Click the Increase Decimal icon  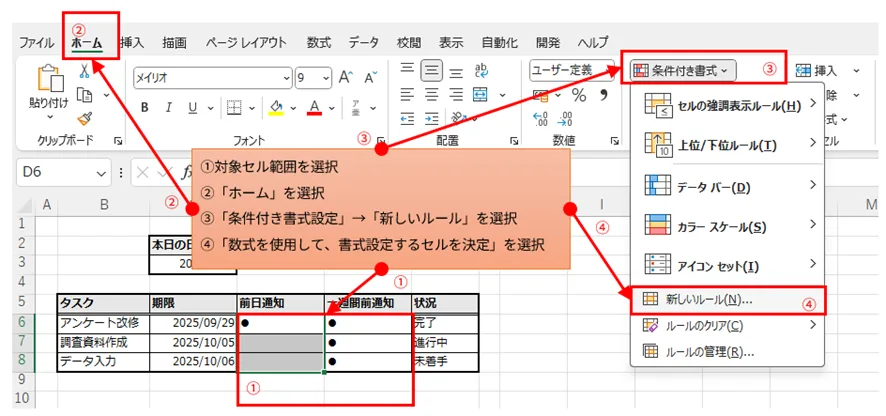[540, 119]
